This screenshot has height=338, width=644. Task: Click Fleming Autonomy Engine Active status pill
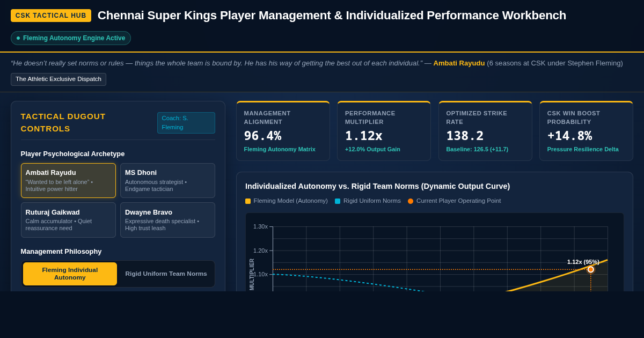[71, 38]
